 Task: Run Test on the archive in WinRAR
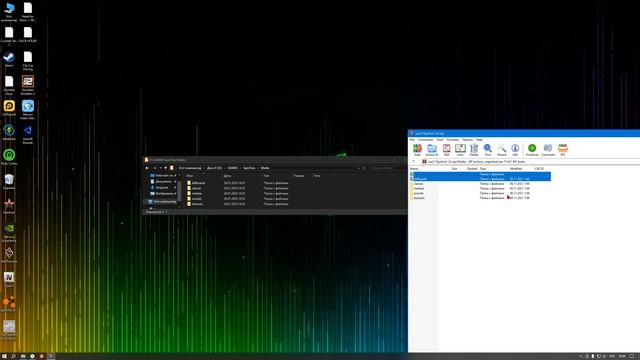447,150
